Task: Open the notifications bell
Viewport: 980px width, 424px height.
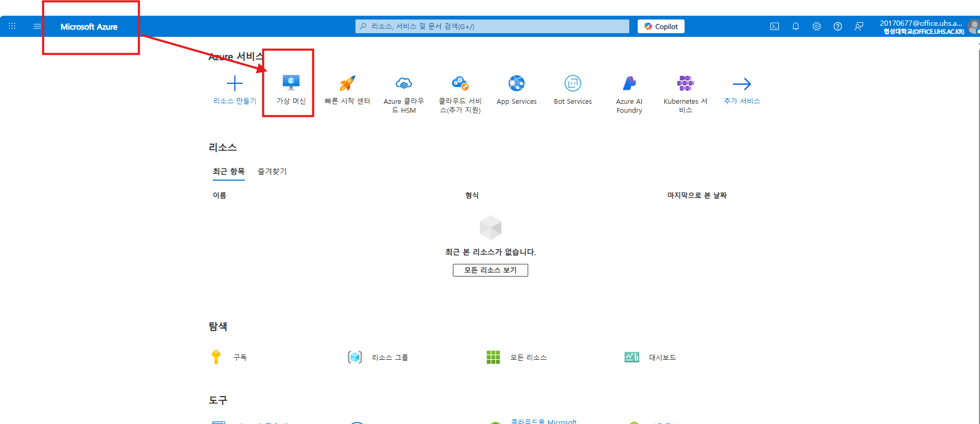Action: coord(796,26)
